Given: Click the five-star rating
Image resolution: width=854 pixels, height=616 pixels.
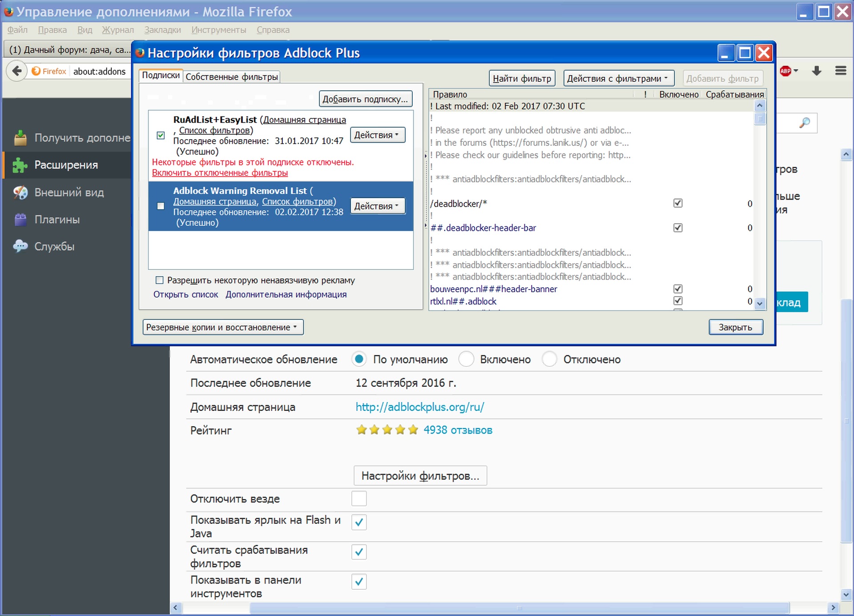Looking at the screenshot, I should (387, 430).
